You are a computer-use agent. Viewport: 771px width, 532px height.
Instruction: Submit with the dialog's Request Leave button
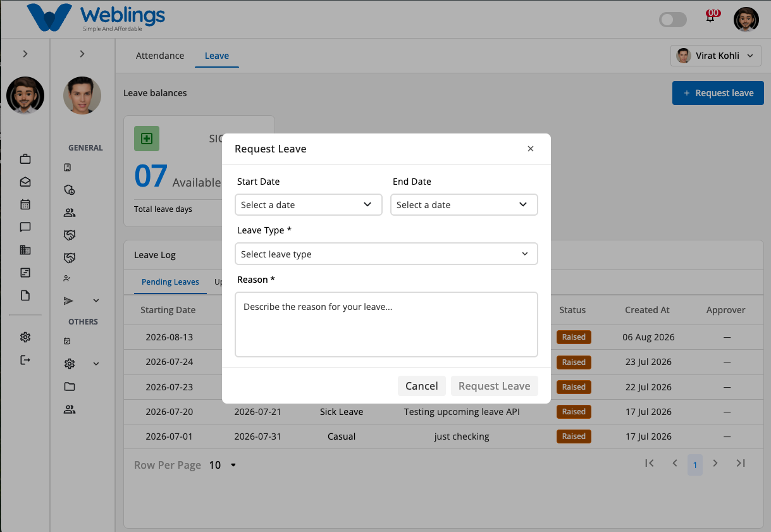[x=495, y=386]
